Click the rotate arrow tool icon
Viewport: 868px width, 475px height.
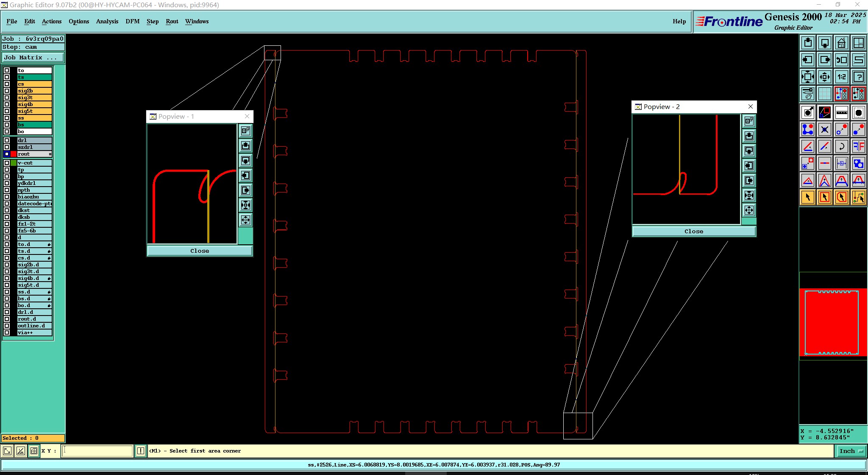pyautogui.click(x=841, y=146)
